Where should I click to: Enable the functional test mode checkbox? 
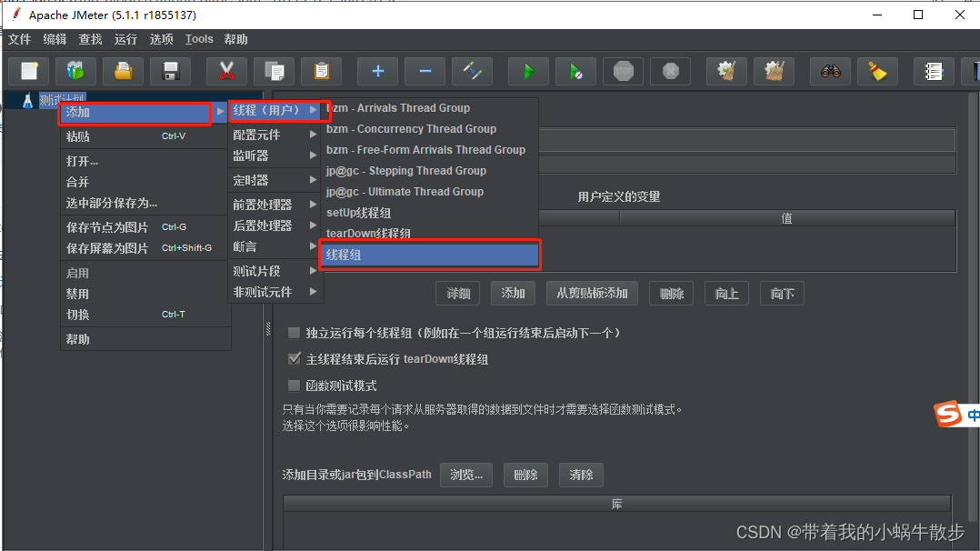tap(294, 386)
